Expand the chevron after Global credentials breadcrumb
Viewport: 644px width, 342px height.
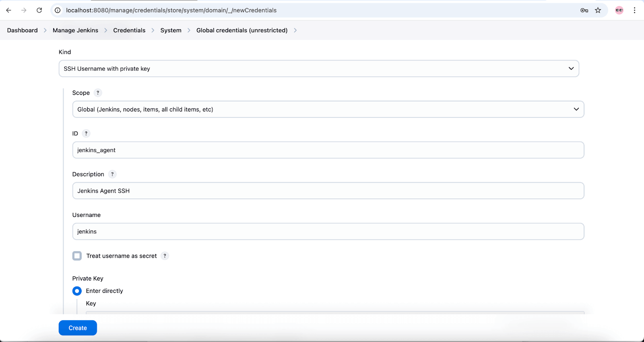pos(295,30)
